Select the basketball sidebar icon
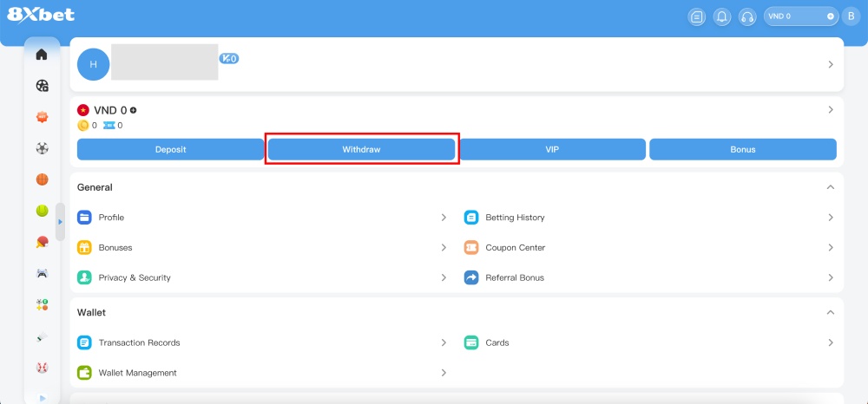The height and width of the screenshot is (404, 868). 42,179
